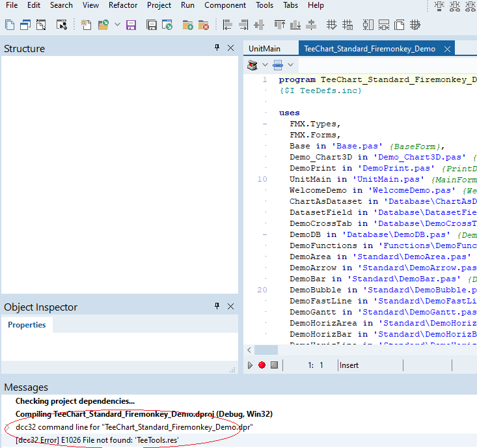Image resolution: width=477 pixels, height=448 pixels.
Task: Open the Edit menu
Action: click(x=34, y=5)
